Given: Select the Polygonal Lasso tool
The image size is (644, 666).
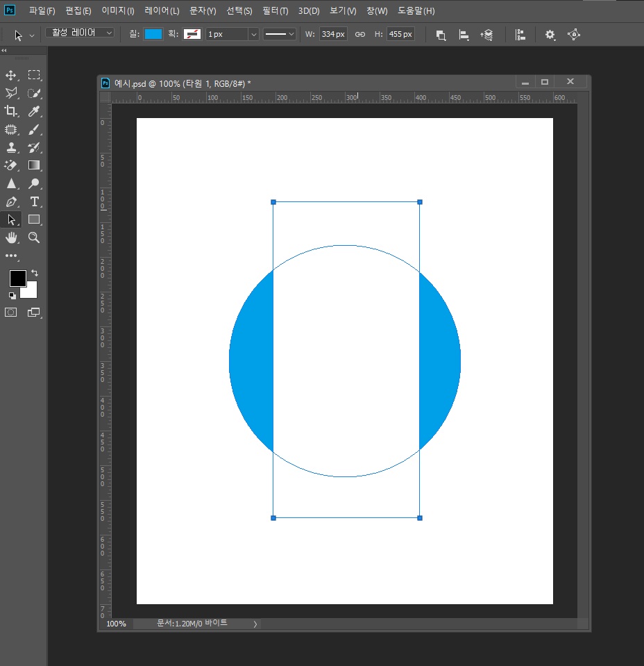Looking at the screenshot, I should tap(11, 93).
